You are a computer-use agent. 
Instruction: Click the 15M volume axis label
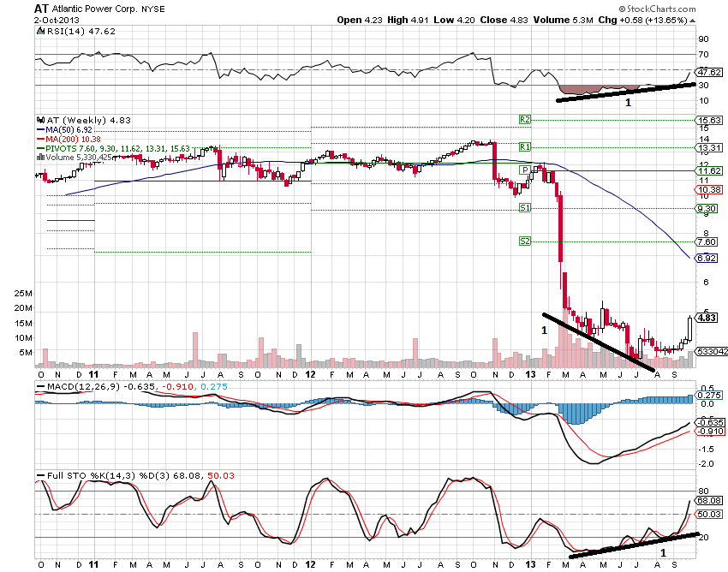point(23,323)
